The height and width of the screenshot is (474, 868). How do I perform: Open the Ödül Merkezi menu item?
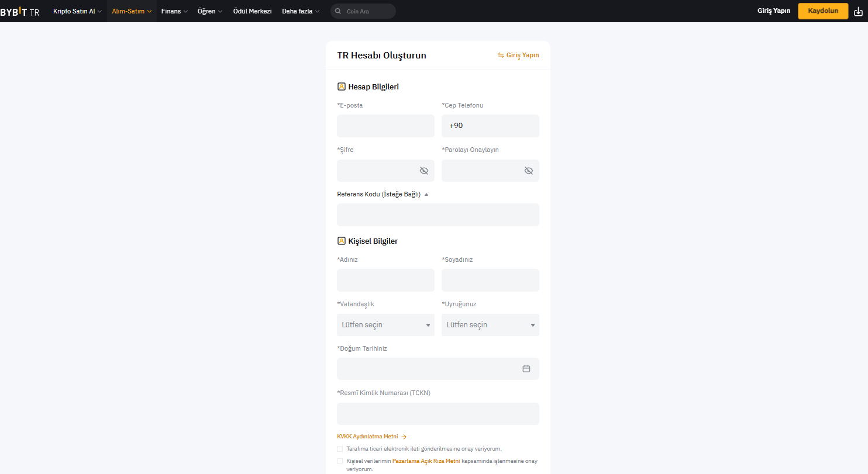click(252, 11)
